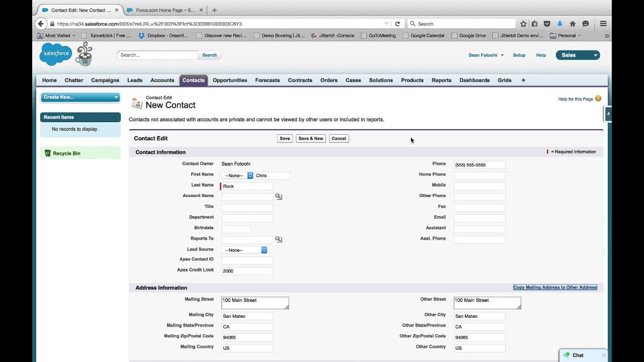Open the Create New... sidebar dropdown
The width and height of the screenshot is (644, 362).
pos(80,97)
